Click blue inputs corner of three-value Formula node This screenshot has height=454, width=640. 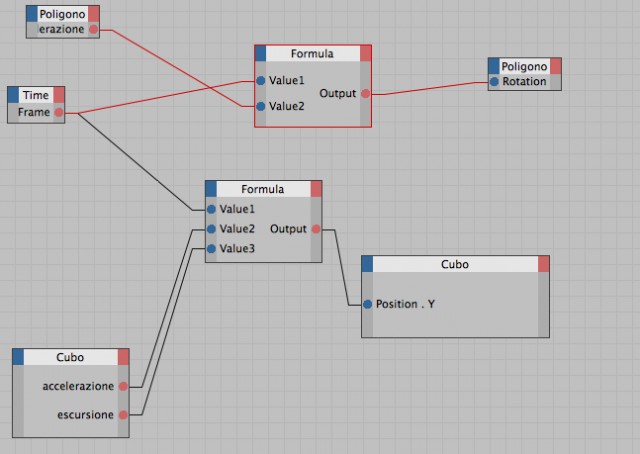coord(211,189)
